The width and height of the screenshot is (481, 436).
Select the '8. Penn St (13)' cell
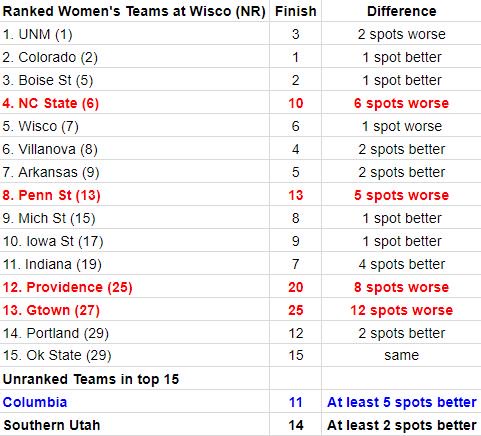[x=134, y=195]
